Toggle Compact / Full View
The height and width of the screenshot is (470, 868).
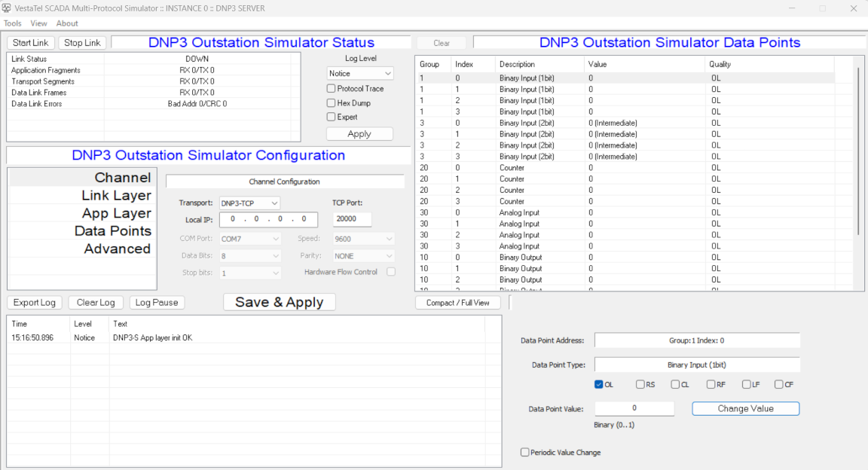[457, 303]
